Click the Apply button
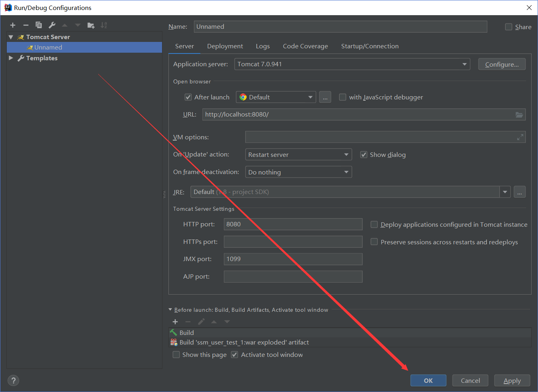 pyautogui.click(x=512, y=380)
